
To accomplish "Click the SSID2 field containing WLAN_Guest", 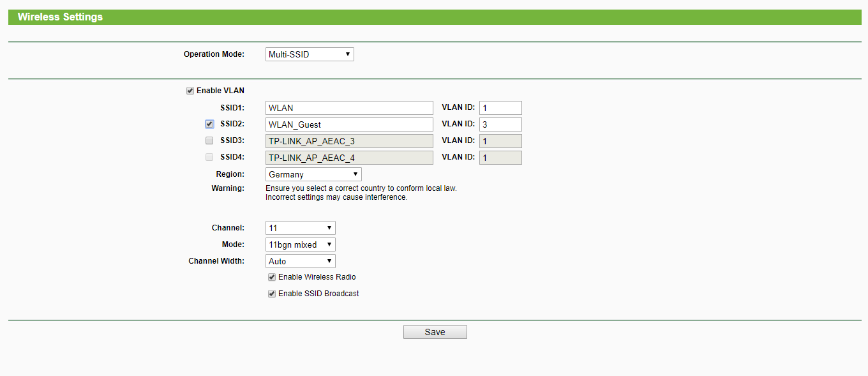I will (x=349, y=124).
